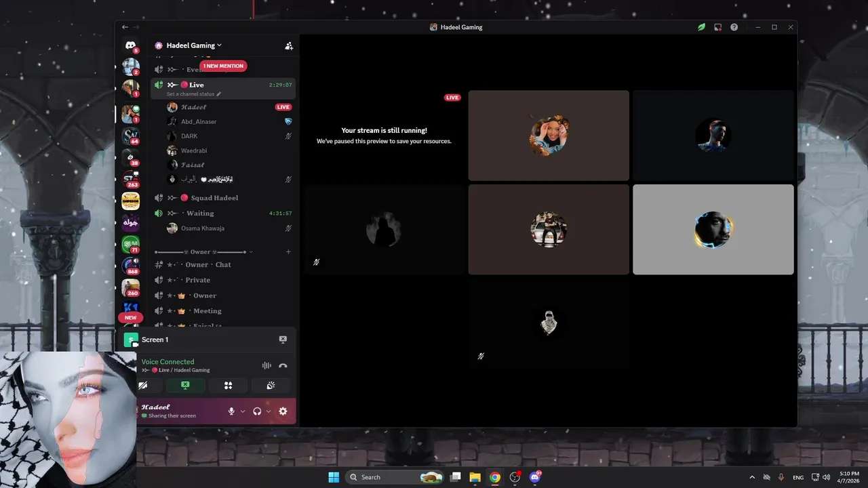Join the crown Owner voice channel
This screenshot has width=868, height=488.
pos(222,296)
